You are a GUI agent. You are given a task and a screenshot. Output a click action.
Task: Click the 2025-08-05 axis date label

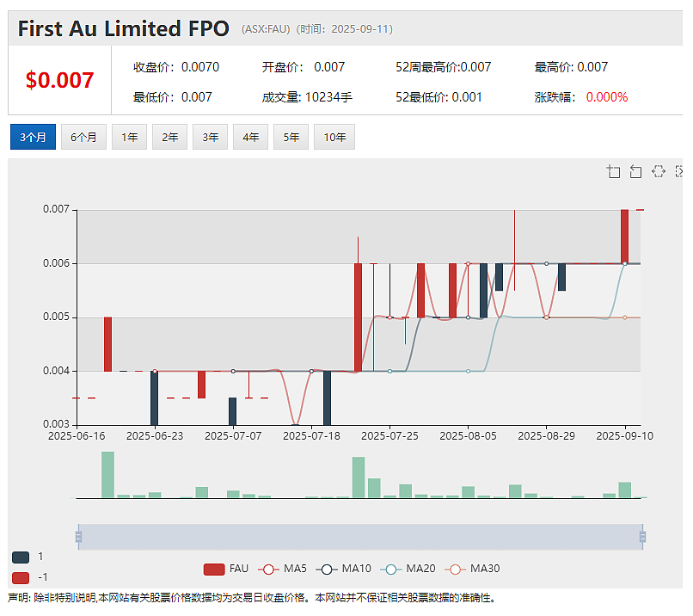pos(468,436)
